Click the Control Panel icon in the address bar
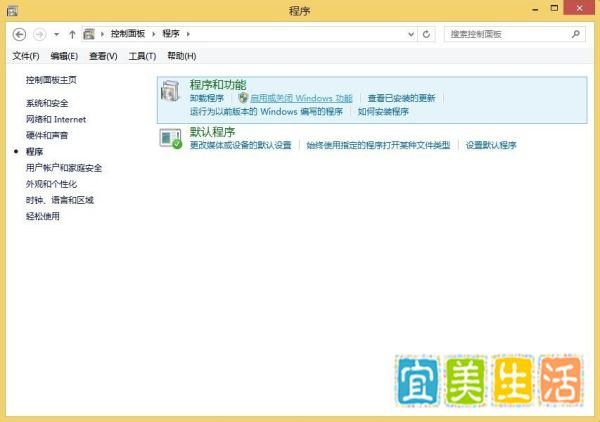 89,34
